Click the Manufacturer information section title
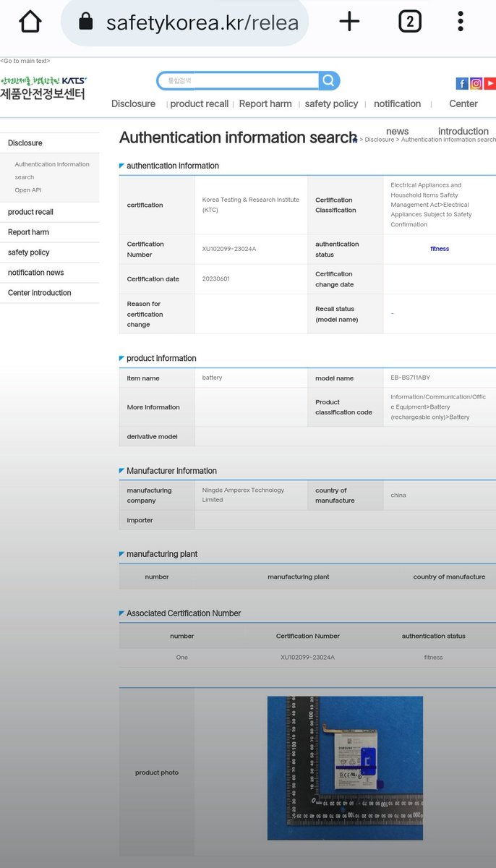The height and width of the screenshot is (868, 496). coord(171,471)
